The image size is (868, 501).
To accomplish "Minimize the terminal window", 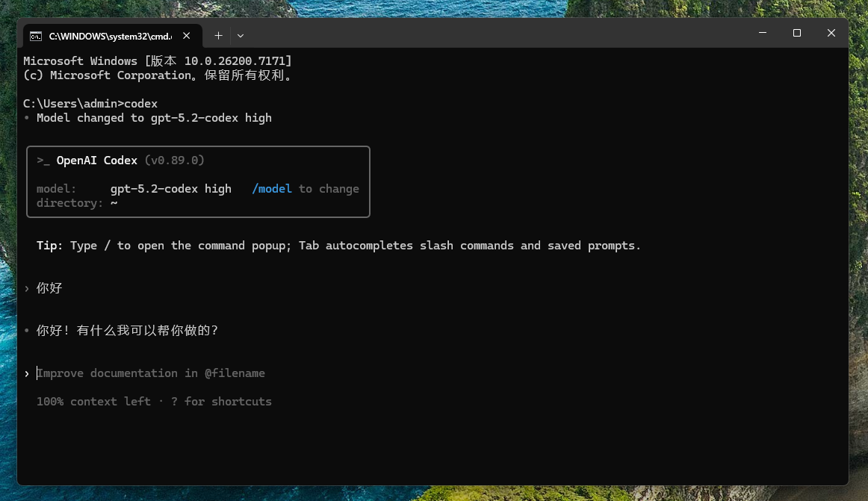I will tap(763, 33).
